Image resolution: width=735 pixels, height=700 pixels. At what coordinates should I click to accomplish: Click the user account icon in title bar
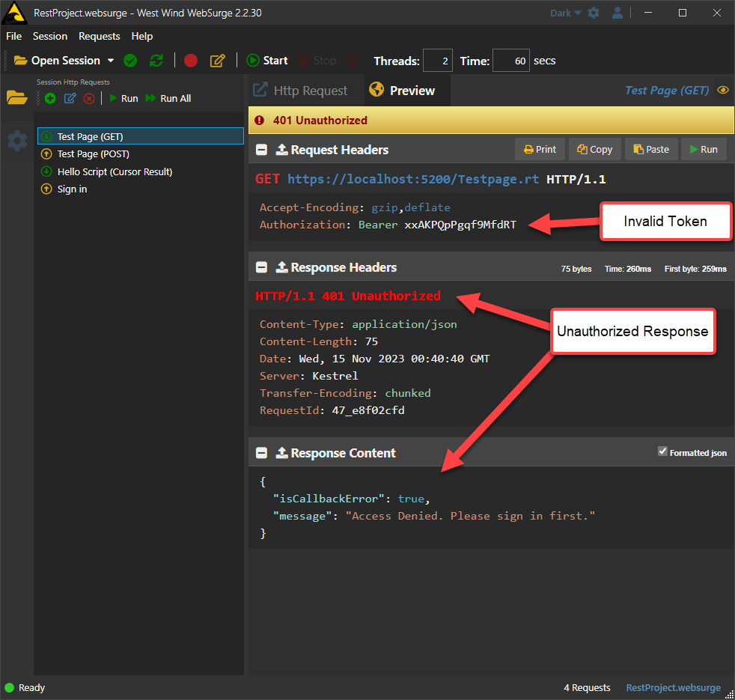pyautogui.click(x=617, y=13)
